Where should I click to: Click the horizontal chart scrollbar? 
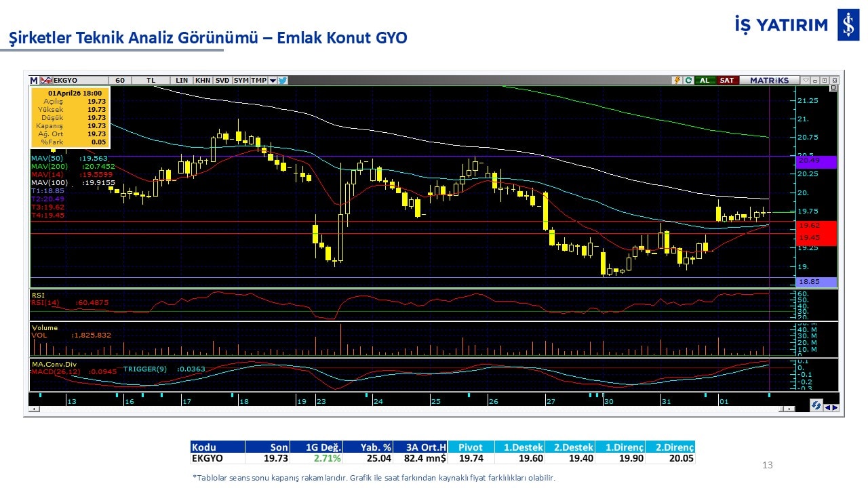coord(407,409)
